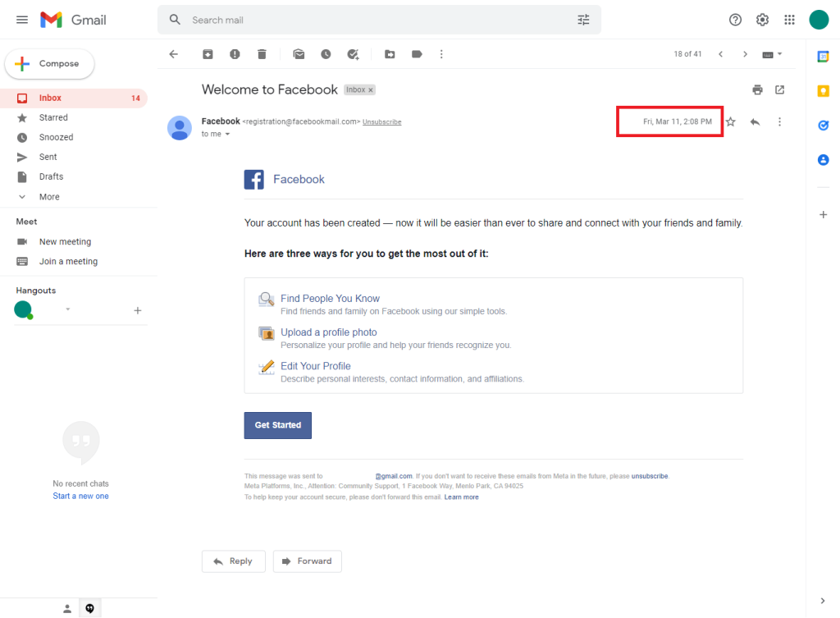Viewport: 840px width, 618px height.
Task: Select input tools keyboard icon
Action: tap(767, 55)
